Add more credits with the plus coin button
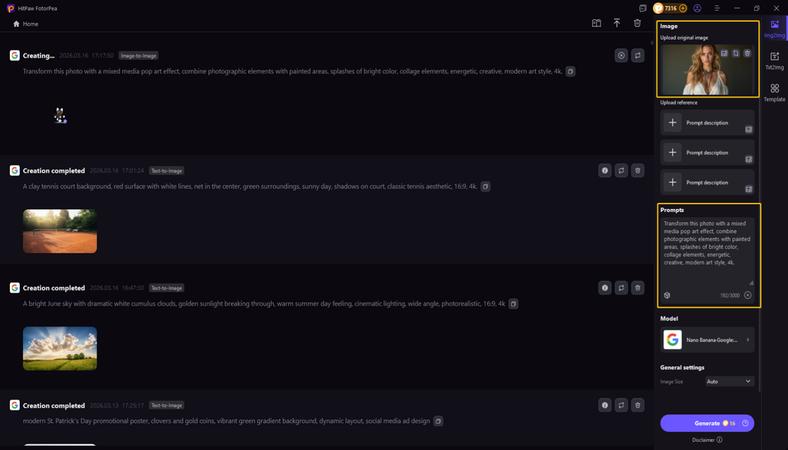788x450 pixels. point(683,8)
